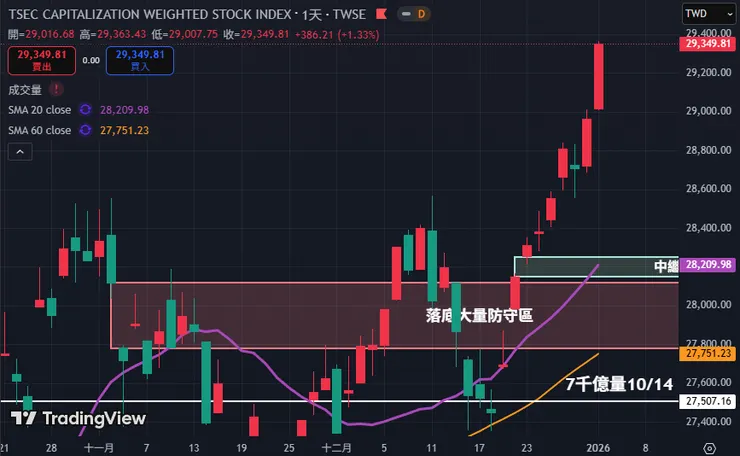
Task: Click the refresh icon beside SMA 60 close
Action: (x=85, y=130)
